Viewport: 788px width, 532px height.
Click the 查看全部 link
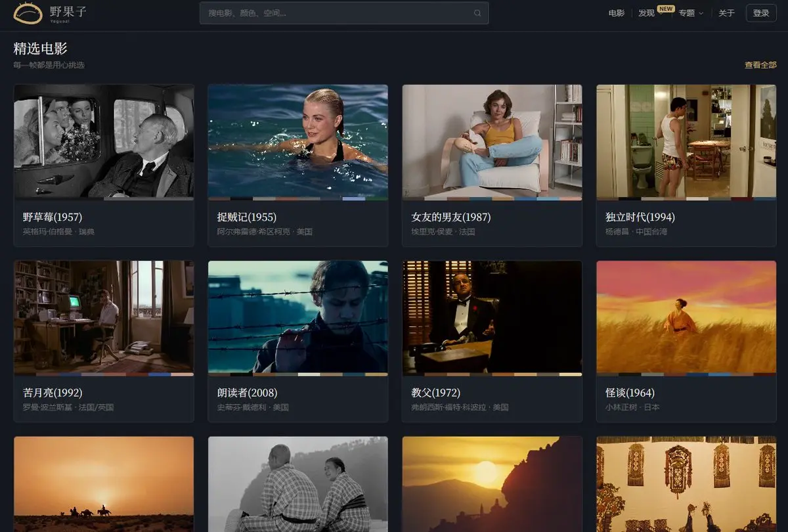tap(760, 65)
